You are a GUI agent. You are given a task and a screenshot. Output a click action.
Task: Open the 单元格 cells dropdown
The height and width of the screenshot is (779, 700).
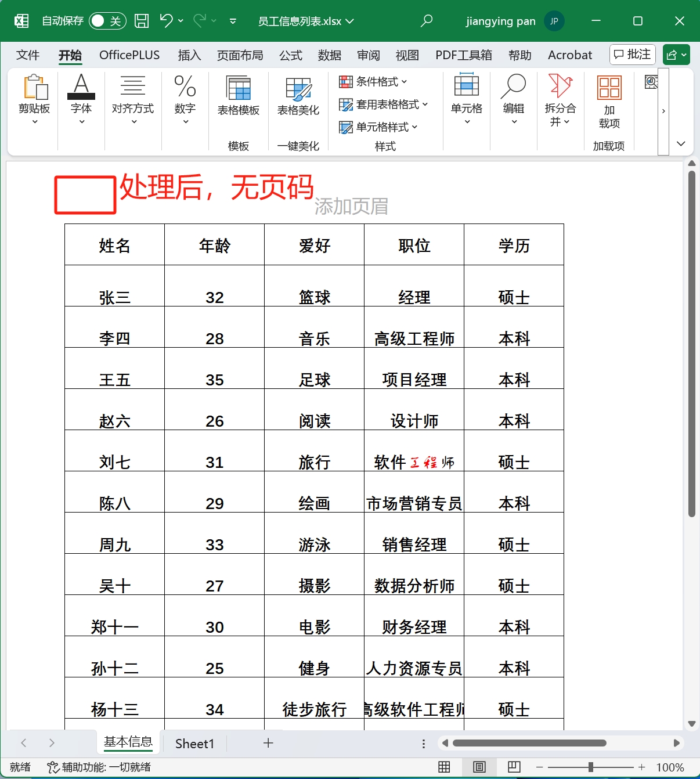466,102
